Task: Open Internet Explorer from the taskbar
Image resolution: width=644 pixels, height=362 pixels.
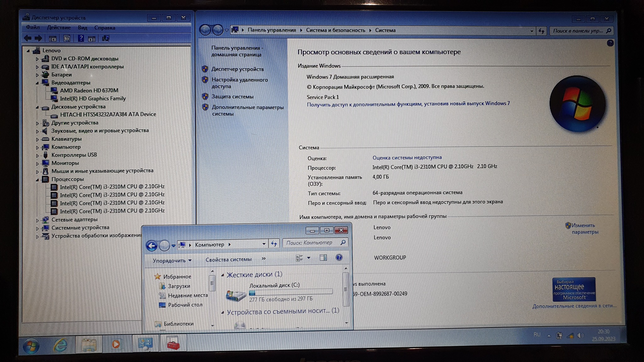Action: (x=60, y=344)
